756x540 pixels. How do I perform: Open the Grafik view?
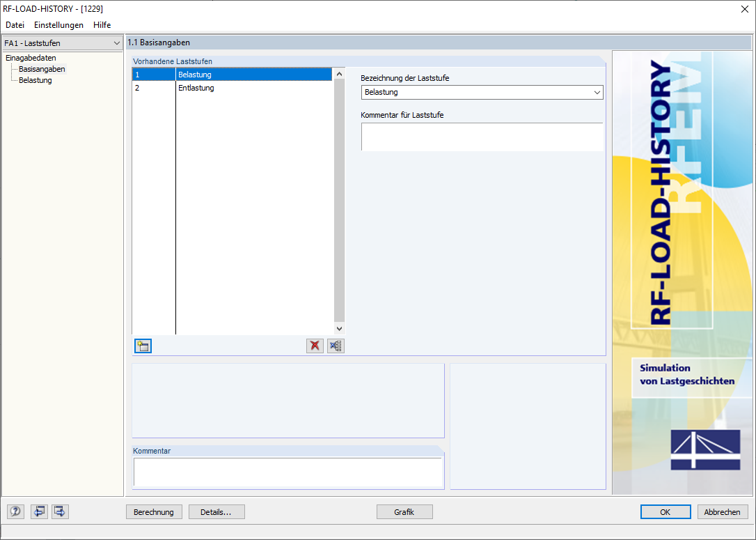[x=404, y=511]
